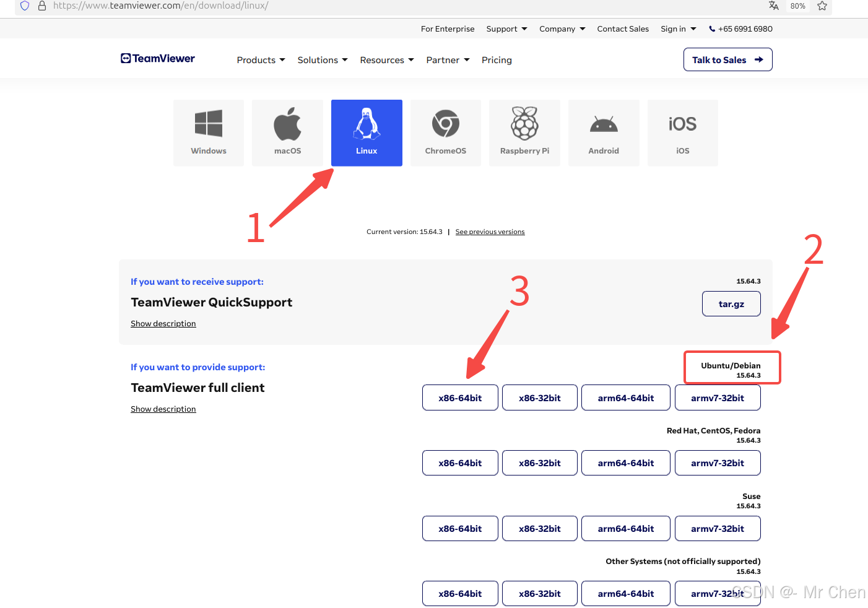Show description for TeamViewer full client
The height and width of the screenshot is (608, 868).
(163, 409)
